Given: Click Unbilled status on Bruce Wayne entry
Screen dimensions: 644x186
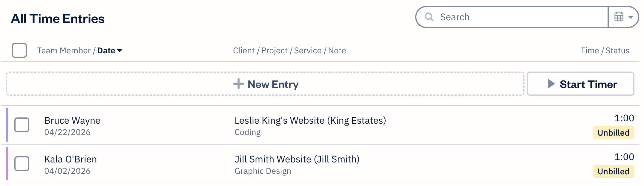Looking at the screenshot, I should click(613, 133).
